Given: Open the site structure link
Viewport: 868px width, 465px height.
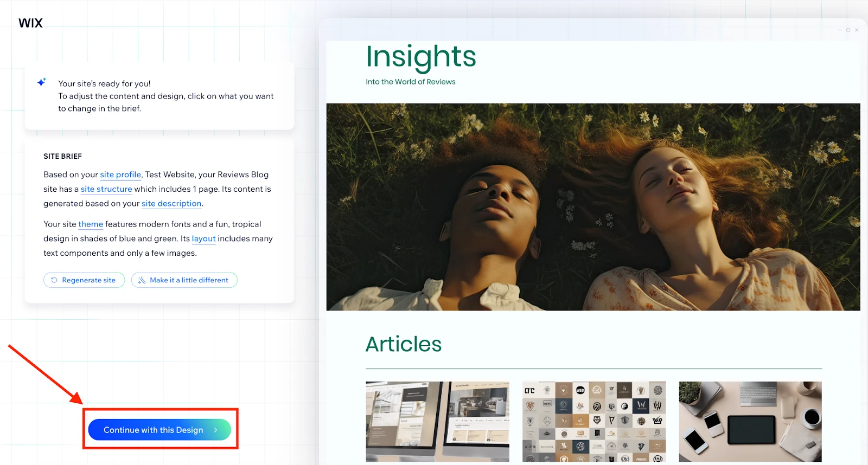Looking at the screenshot, I should [x=106, y=189].
